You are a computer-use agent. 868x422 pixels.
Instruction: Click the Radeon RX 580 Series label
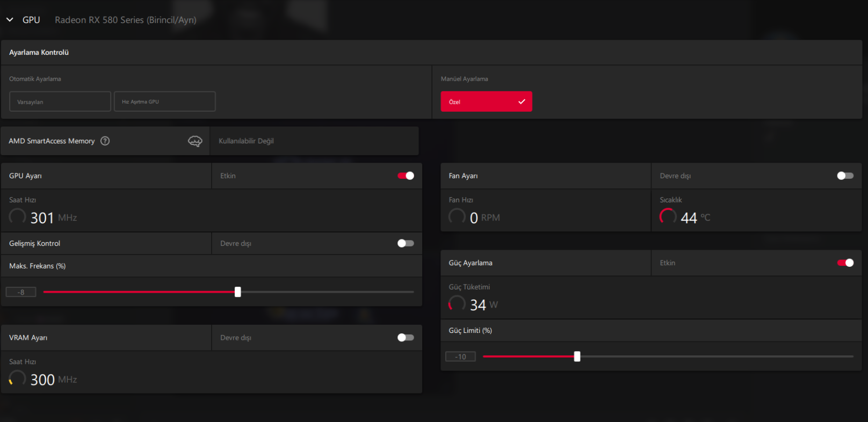coord(126,20)
